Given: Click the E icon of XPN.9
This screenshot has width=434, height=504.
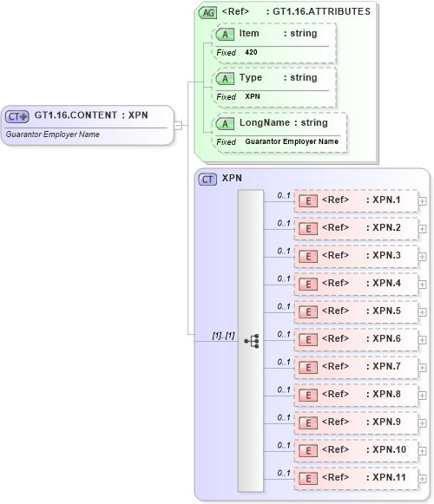Looking at the screenshot, I should [x=308, y=423].
